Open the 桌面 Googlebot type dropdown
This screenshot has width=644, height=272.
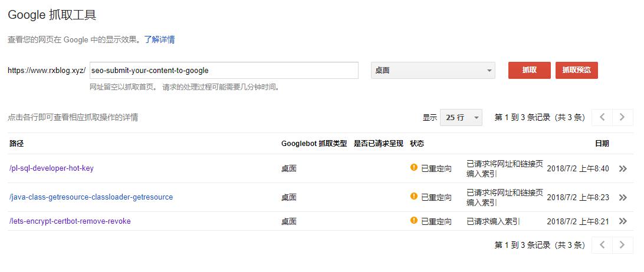433,71
